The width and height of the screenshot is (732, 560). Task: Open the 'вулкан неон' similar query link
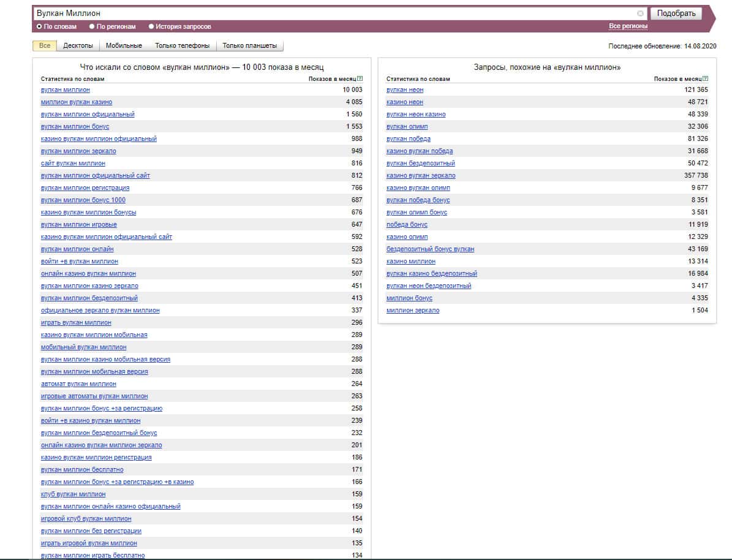[x=405, y=90]
